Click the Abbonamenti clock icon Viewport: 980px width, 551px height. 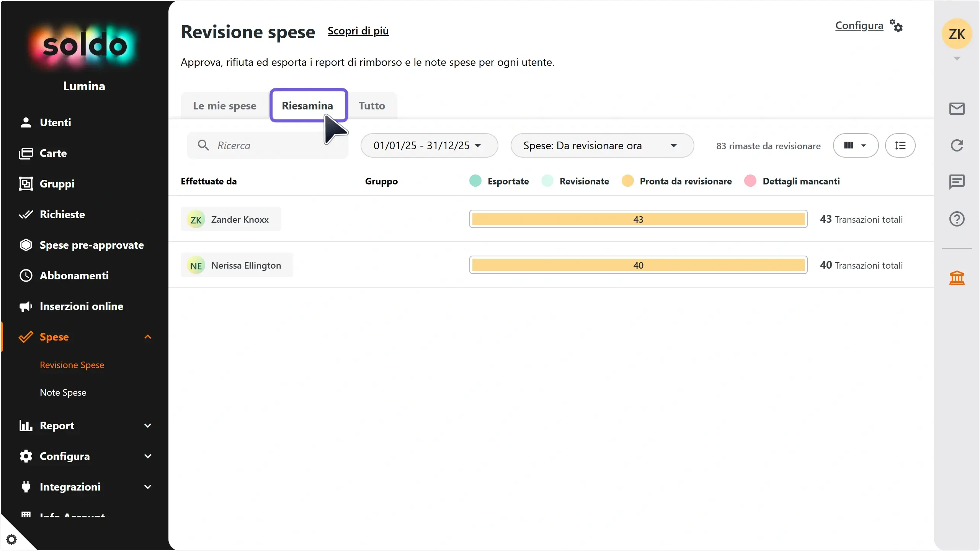[x=26, y=275]
